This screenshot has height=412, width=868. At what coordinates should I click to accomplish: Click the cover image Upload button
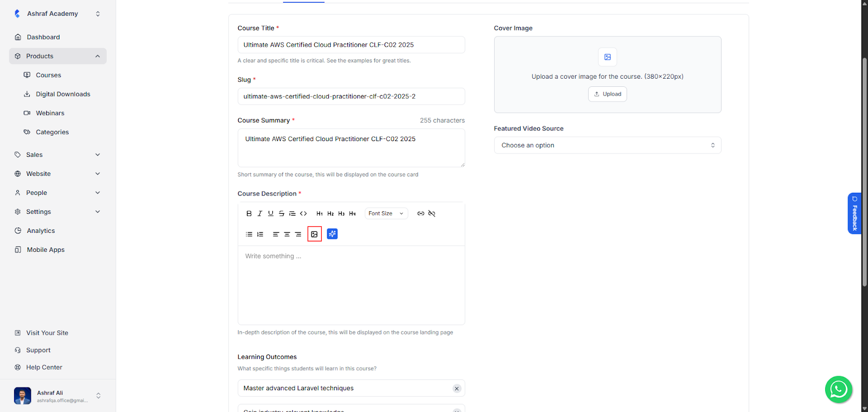(607, 94)
